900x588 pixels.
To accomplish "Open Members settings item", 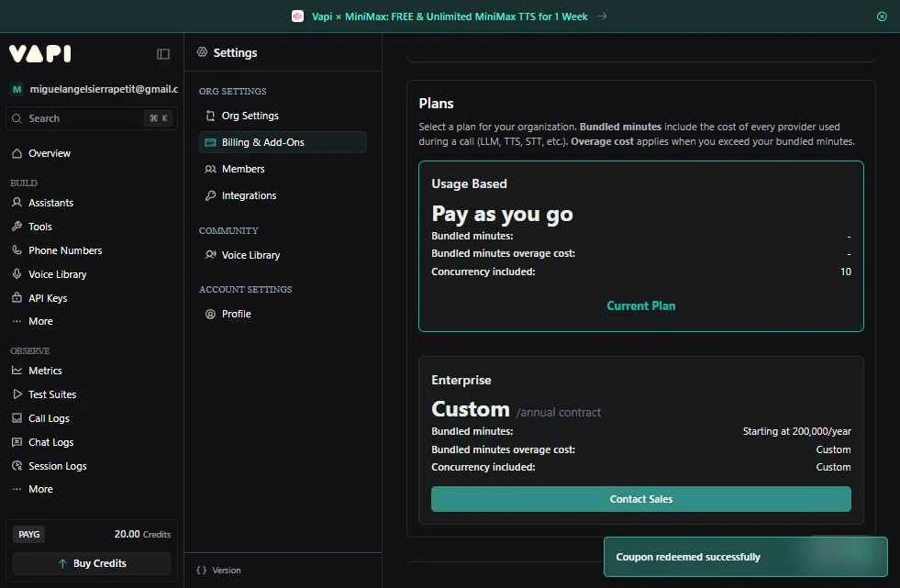I will pyautogui.click(x=283, y=169).
